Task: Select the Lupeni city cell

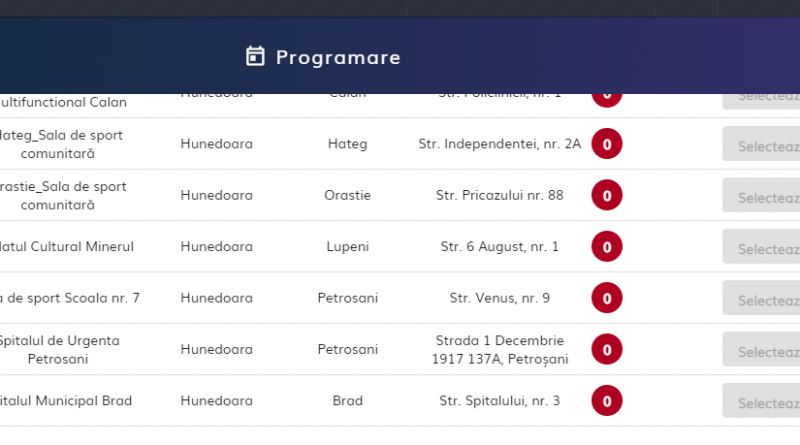Action: click(x=348, y=246)
